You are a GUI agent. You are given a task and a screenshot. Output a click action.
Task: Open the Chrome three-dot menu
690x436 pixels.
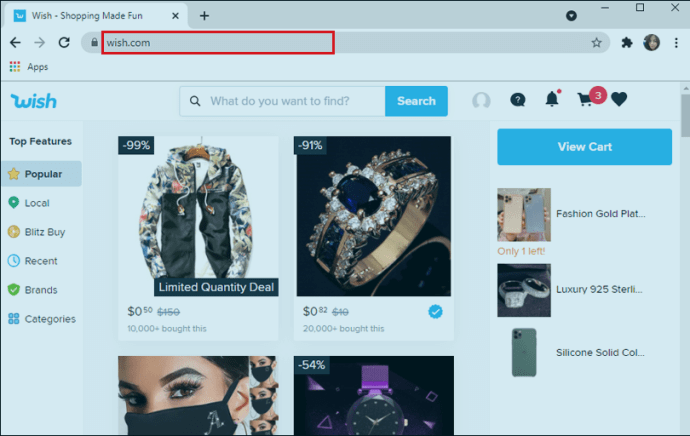[x=676, y=43]
